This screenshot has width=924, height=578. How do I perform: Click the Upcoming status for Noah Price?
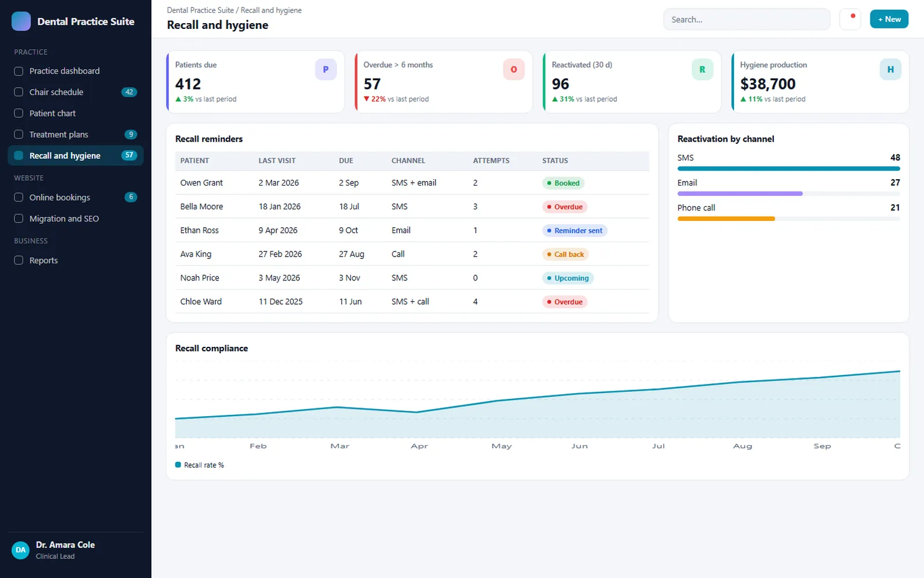point(568,278)
